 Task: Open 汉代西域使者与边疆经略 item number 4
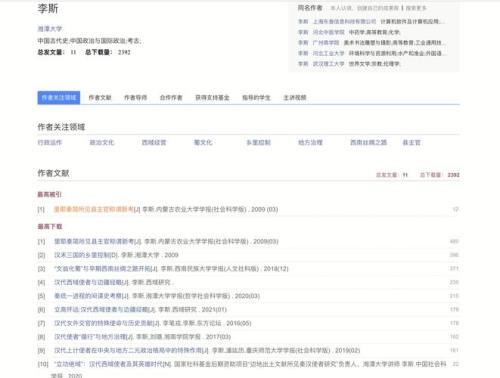point(88,282)
